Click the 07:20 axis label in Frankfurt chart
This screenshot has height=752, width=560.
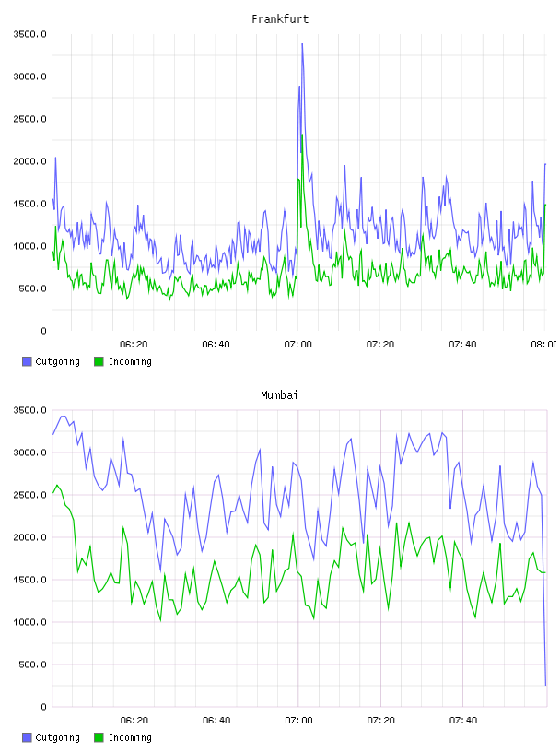click(x=380, y=345)
